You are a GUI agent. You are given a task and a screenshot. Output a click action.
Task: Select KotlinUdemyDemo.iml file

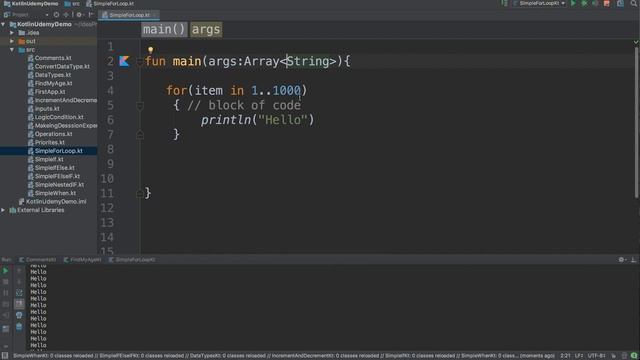[x=52, y=202]
